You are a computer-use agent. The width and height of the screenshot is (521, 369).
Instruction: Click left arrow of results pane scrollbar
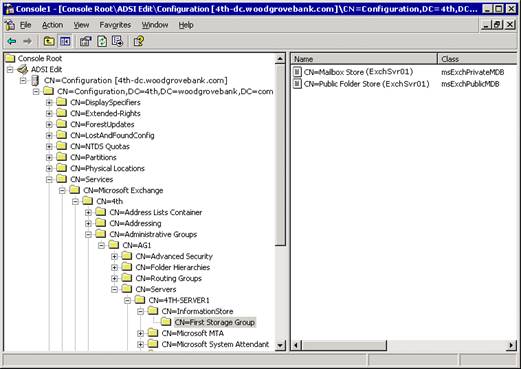296,345
